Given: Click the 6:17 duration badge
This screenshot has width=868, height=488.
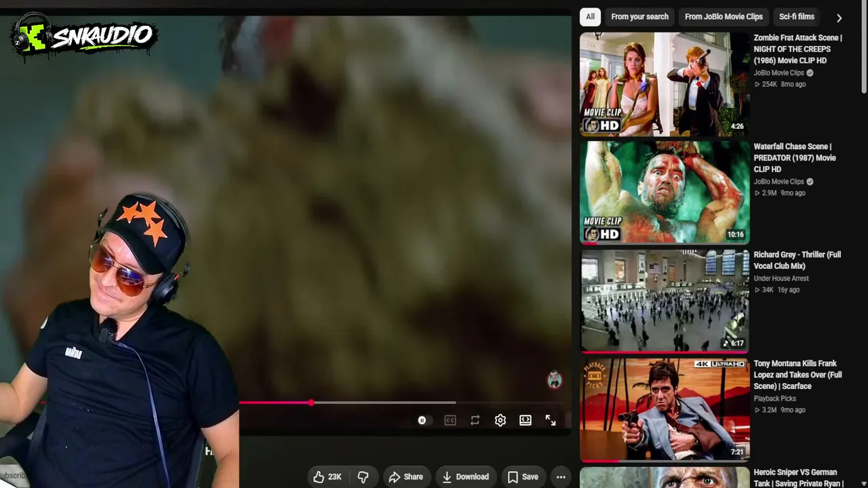Looking at the screenshot, I should click(734, 343).
